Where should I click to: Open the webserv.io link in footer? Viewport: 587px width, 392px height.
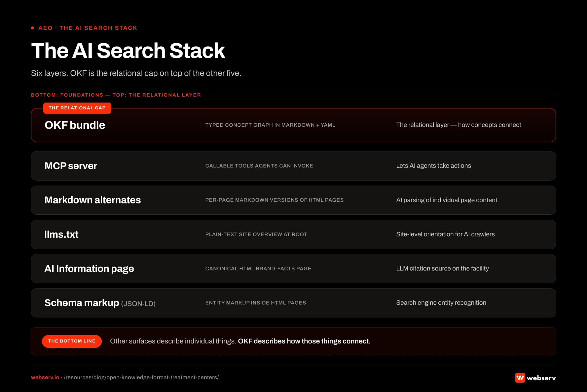click(45, 377)
